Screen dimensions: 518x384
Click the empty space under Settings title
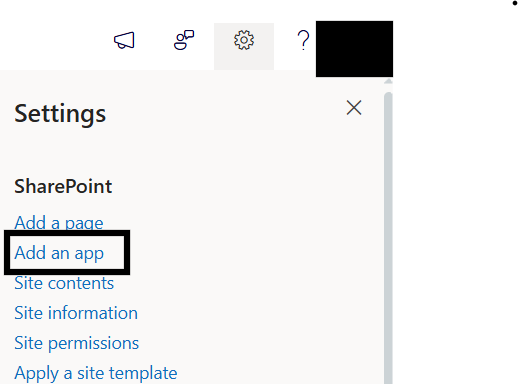coord(167,150)
